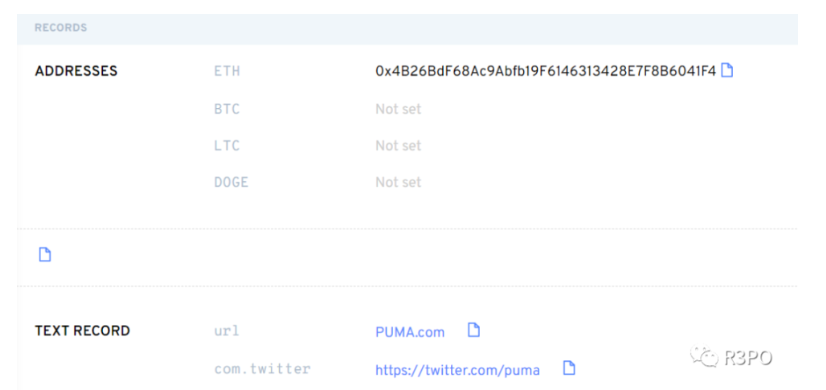Click the LTC 'Not set' value
This screenshot has height=390, width=826.
398,145
